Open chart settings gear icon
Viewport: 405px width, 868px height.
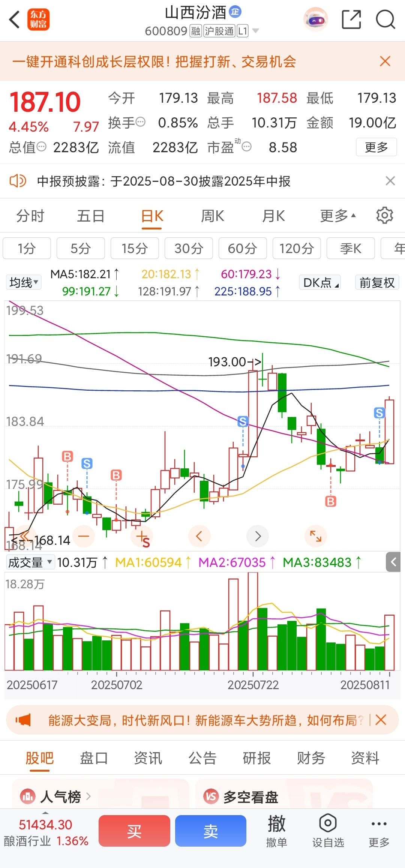(x=385, y=216)
